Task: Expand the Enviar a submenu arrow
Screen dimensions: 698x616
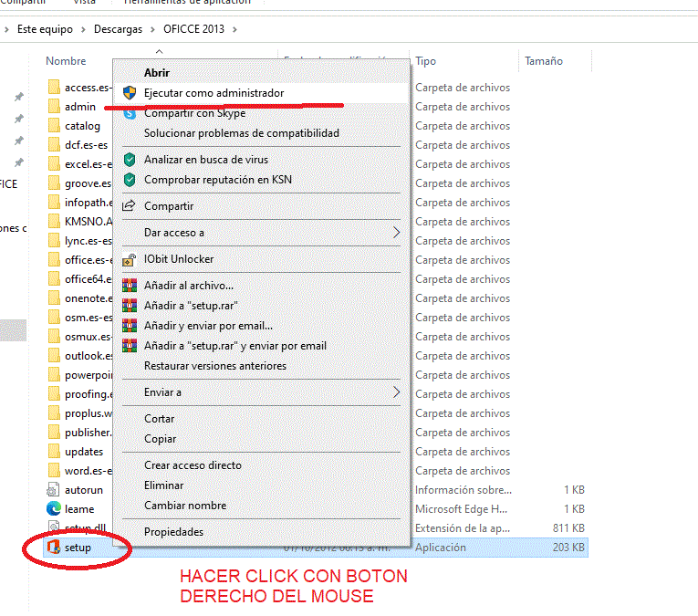Action: pos(396,392)
